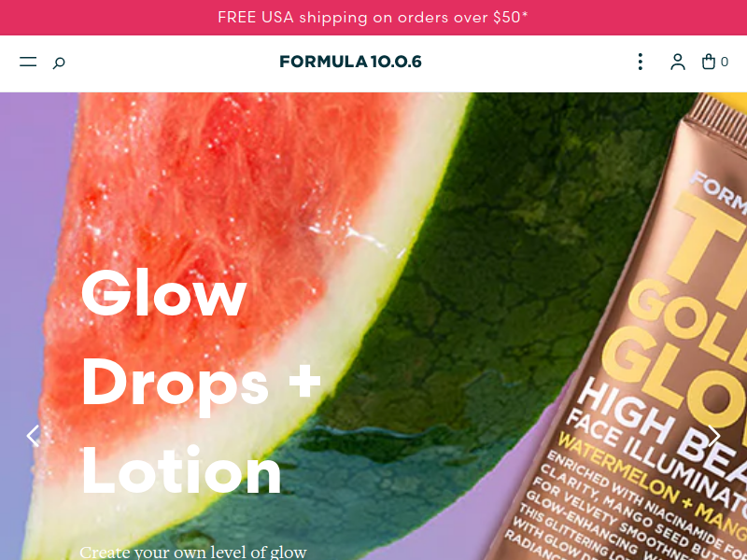Image resolution: width=747 pixels, height=560 pixels.
Task: Click the FREE USA shipping announcement banner
Action: point(373,18)
